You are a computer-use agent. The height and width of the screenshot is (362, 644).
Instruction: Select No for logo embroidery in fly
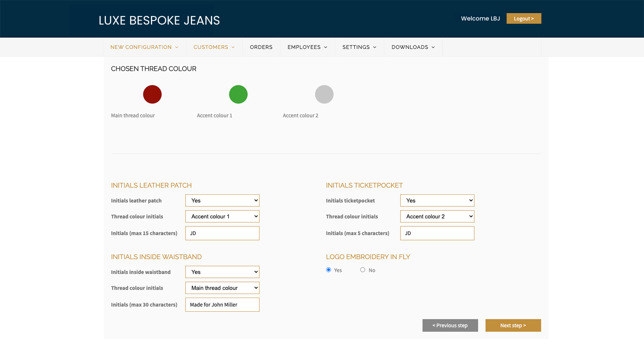tap(362, 269)
